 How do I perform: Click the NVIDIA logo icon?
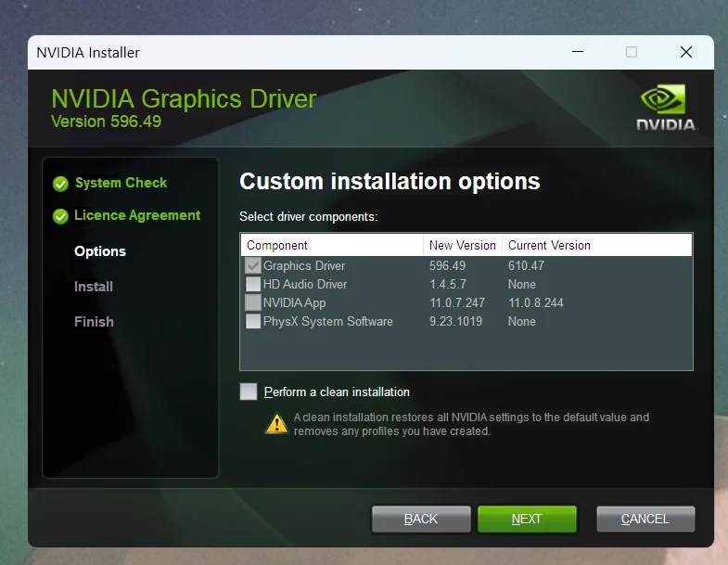click(666, 107)
